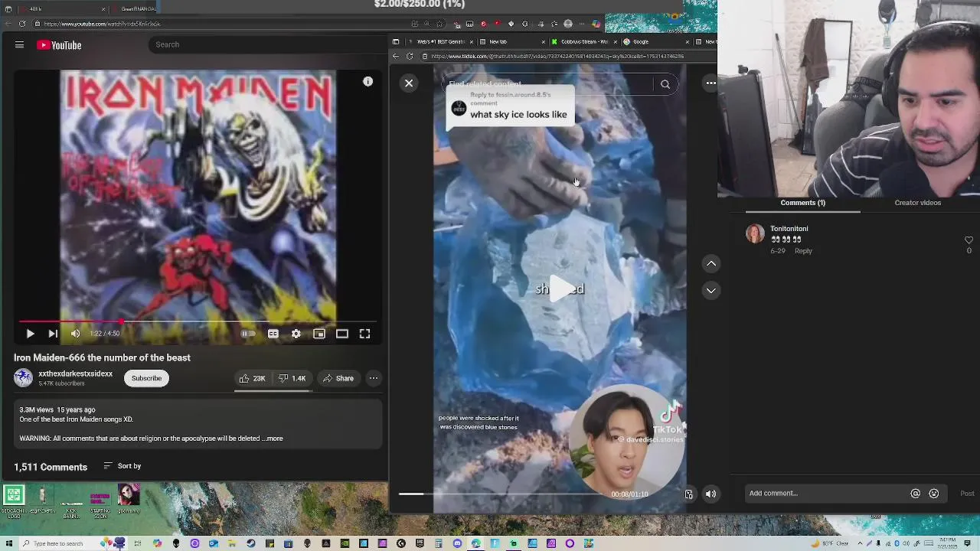
Task: Like the video with 23K likes
Action: 253,378
